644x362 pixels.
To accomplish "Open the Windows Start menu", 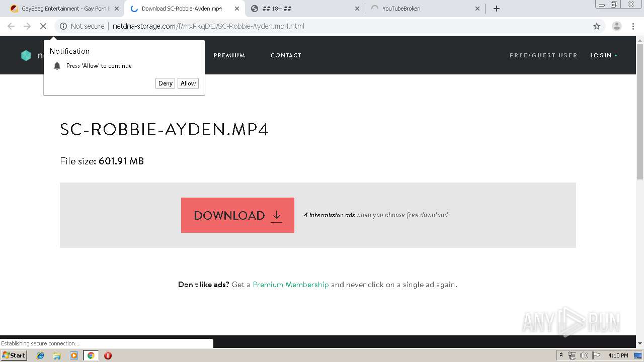I will point(14,355).
